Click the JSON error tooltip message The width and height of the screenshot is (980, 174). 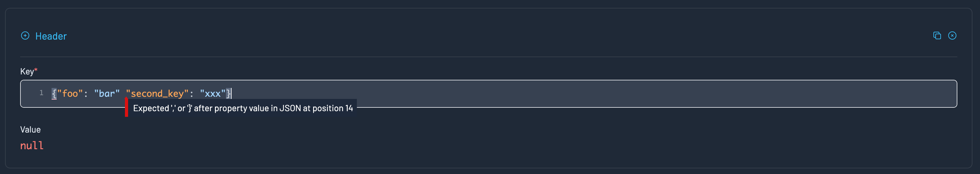pos(243,108)
